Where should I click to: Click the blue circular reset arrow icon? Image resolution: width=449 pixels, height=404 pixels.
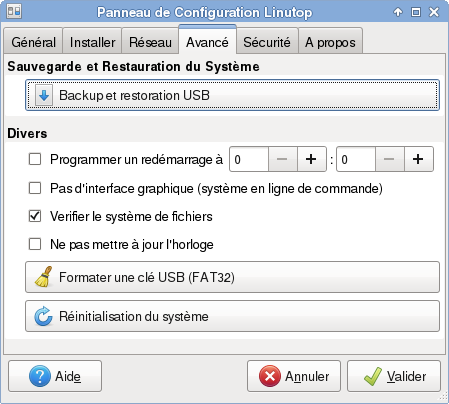pyautogui.click(x=43, y=316)
